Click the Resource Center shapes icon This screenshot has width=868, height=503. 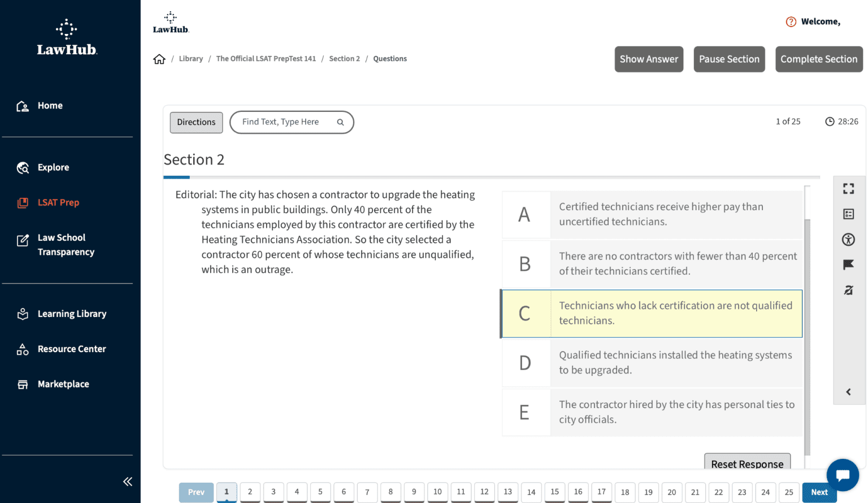click(x=23, y=349)
